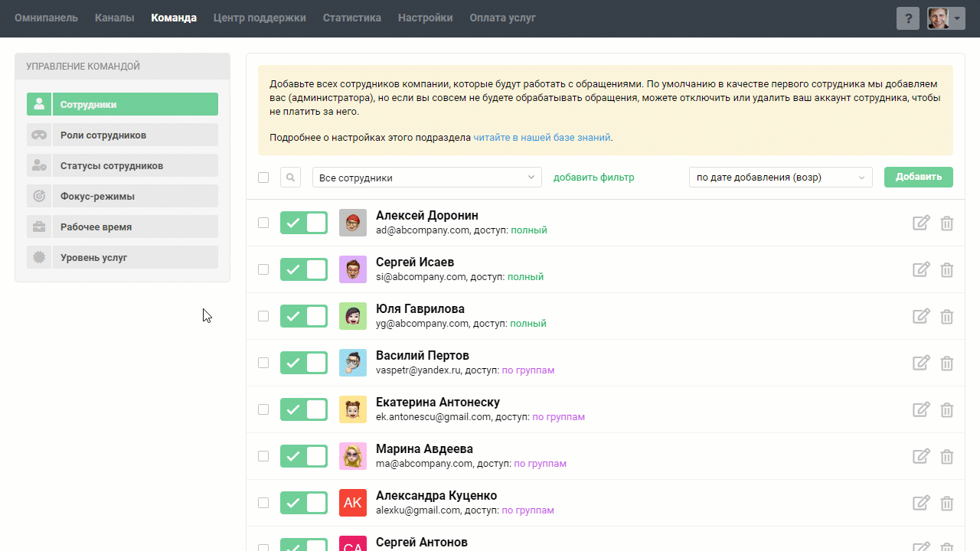The height and width of the screenshot is (551, 980).
Task: Check the box next to Екатерина Антонеску
Action: click(x=263, y=409)
